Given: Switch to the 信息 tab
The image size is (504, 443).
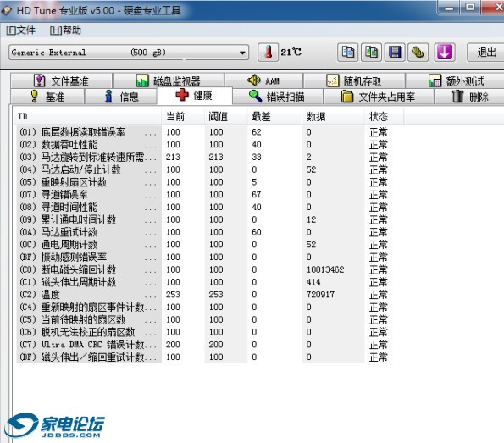Looking at the screenshot, I should pyautogui.click(x=121, y=97).
